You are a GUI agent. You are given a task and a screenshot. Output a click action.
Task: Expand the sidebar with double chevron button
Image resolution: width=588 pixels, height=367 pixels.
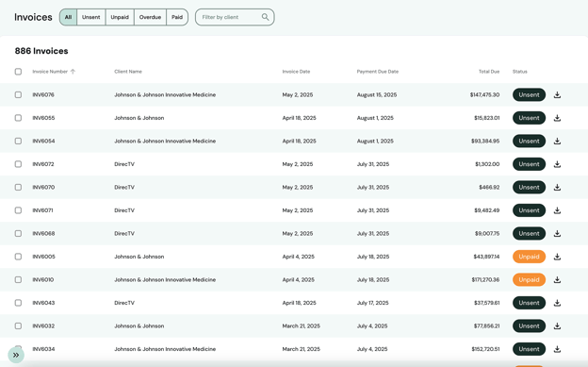pyautogui.click(x=16, y=355)
